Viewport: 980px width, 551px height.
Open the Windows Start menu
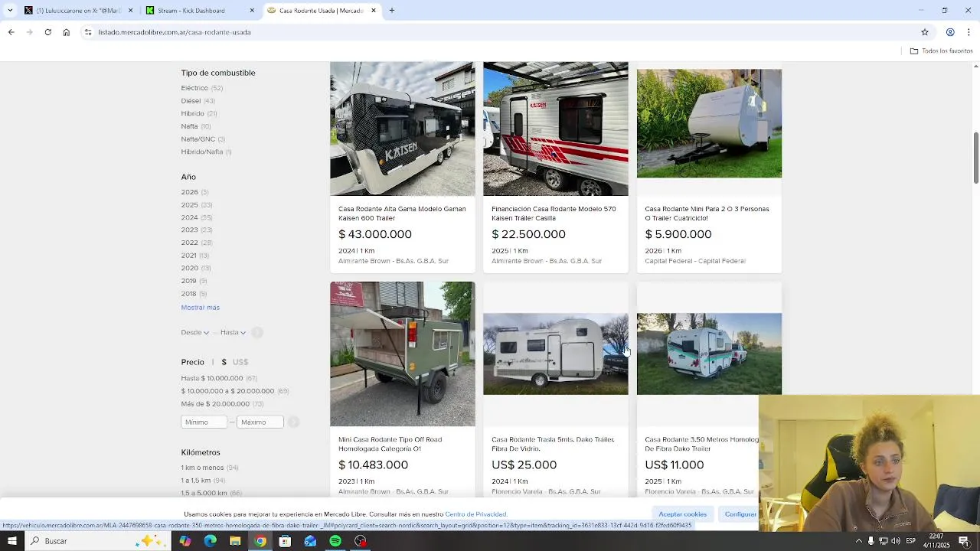click(11, 541)
